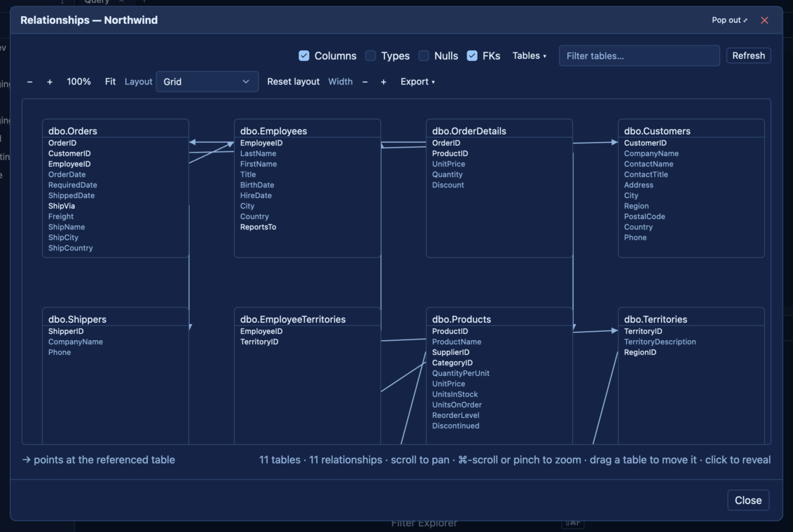This screenshot has width=793, height=532.
Task: Zoom out with the minus button beside 100%
Action: 30,82
